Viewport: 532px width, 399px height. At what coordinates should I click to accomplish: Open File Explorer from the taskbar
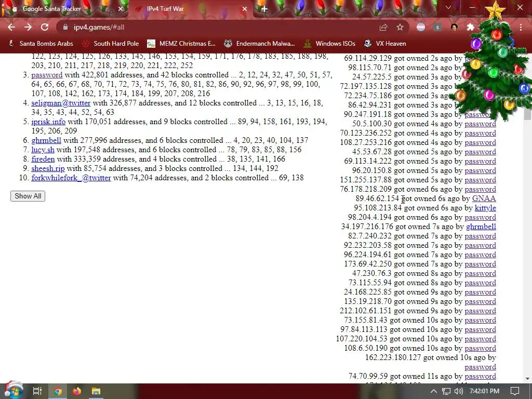96,391
